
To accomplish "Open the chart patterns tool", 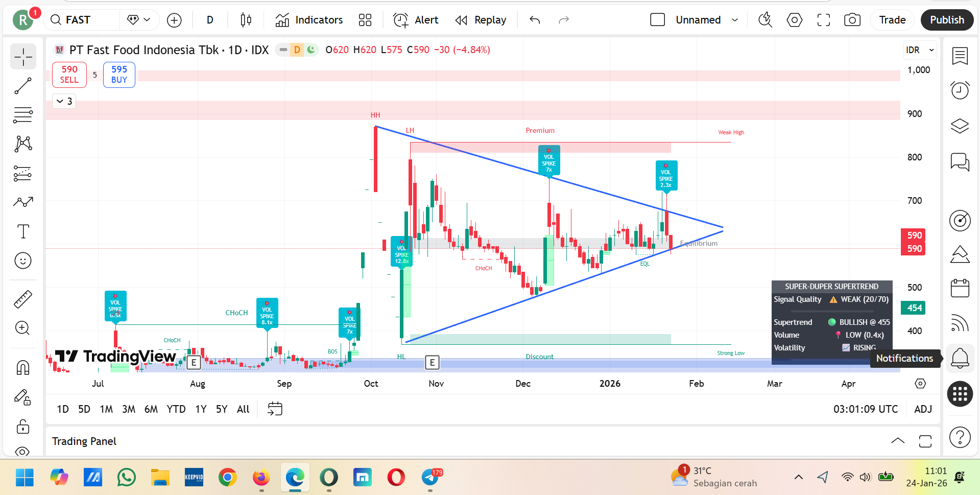I will click(x=23, y=144).
